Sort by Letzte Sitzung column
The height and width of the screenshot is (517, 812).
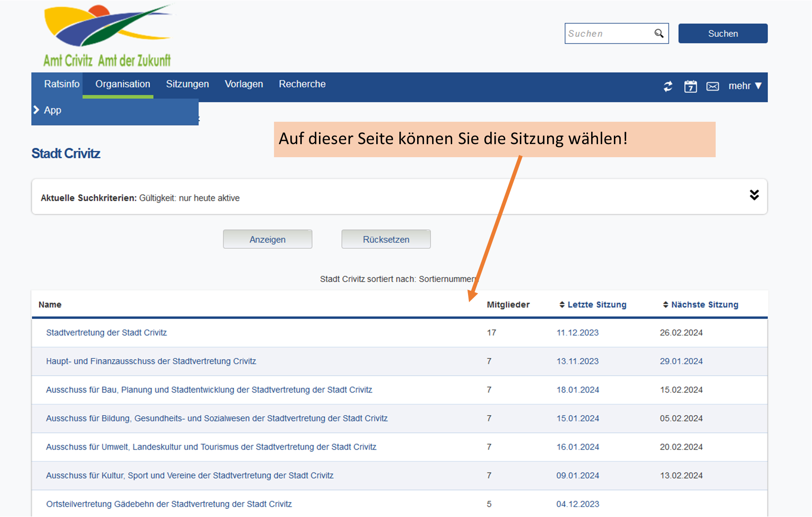pos(596,305)
